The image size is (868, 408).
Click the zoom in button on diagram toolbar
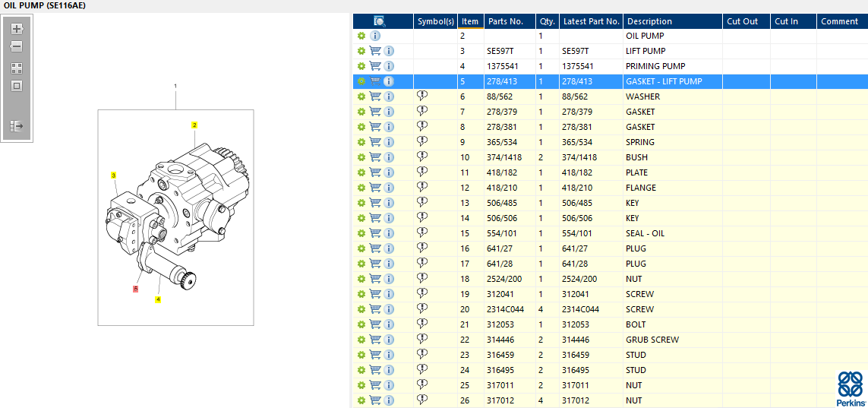click(x=17, y=29)
